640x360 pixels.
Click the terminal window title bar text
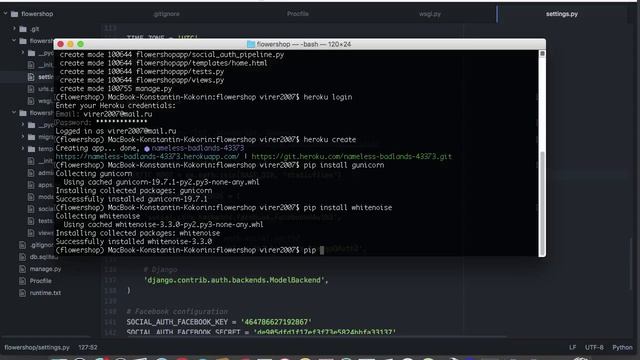(x=304, y=44)
